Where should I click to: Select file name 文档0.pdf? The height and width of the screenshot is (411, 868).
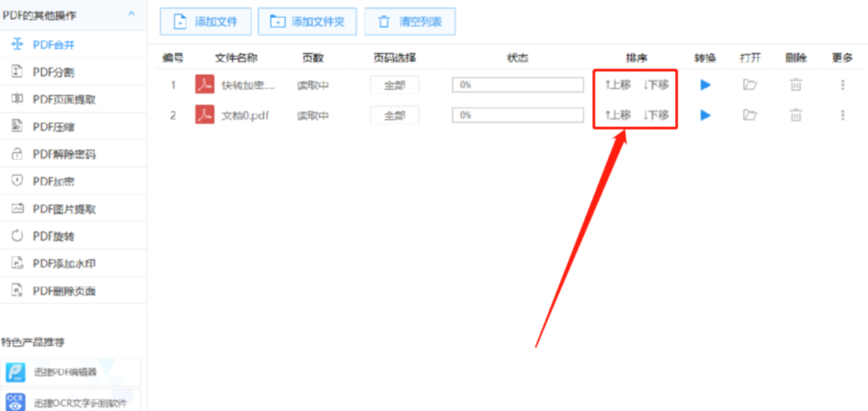click(245, 115)
